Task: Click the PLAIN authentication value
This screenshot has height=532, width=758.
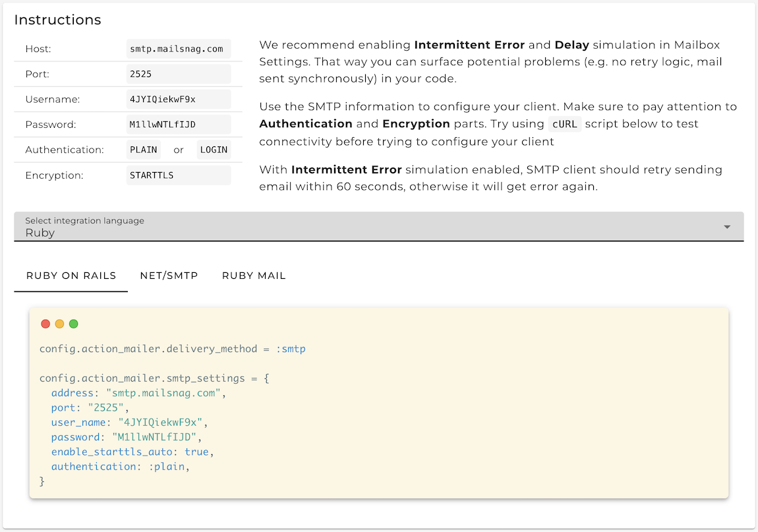Action: (x=144, y=150)
